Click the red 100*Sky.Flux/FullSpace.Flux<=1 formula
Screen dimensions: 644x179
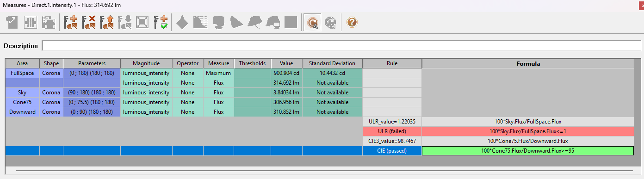tap(527, 131)
